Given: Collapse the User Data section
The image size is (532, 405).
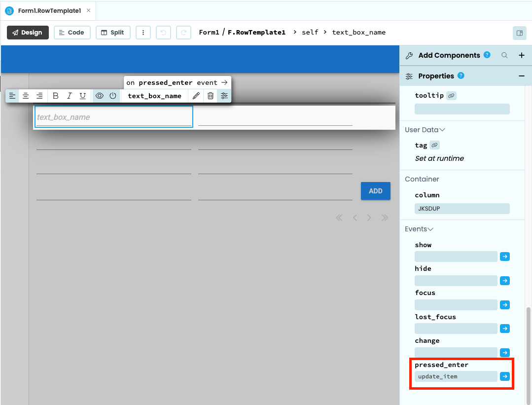Looking at the screenshot, I should [425, 130].
